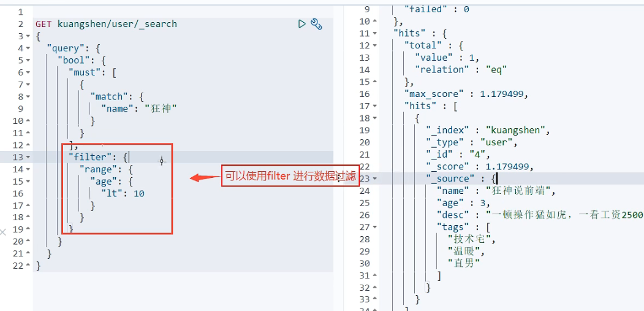Collapse the response line 17 "hits" array arrow
The image size is (644, 311).
tap(374, 106)
